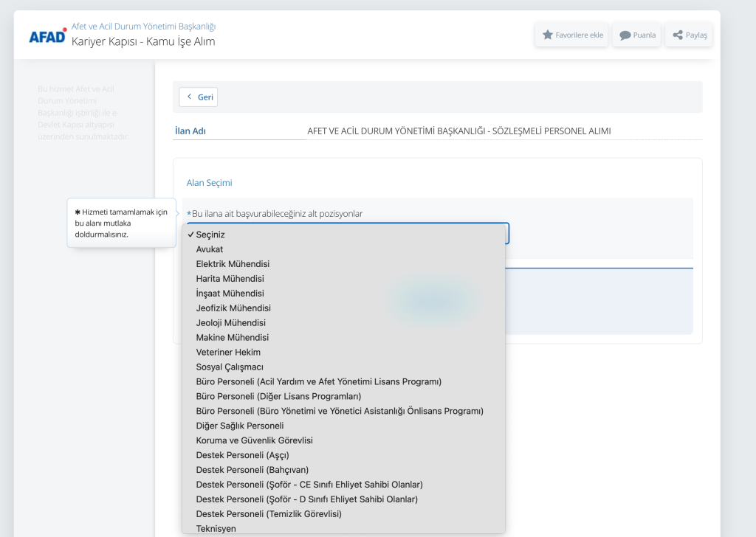The image size is (756, 537).
Task: Select Destek Personeli (Temizlik Görevlisi) option
Action: coord(269,514)
